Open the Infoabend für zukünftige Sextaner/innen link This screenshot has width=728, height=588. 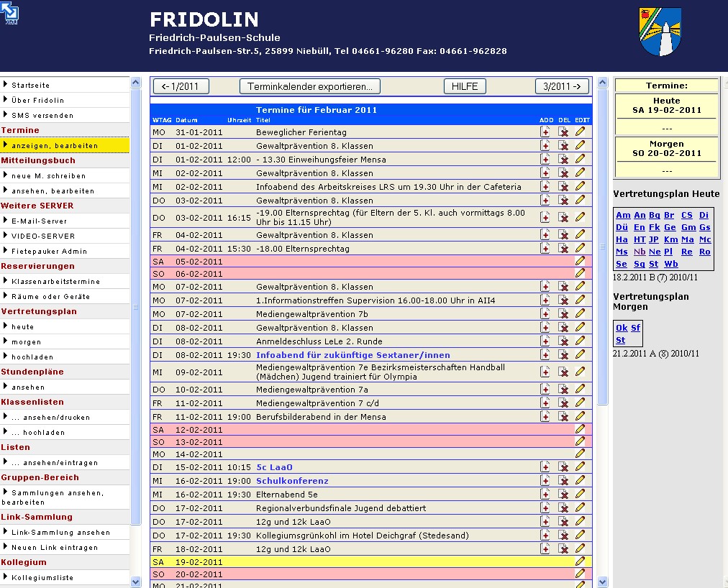pos(352,355)
